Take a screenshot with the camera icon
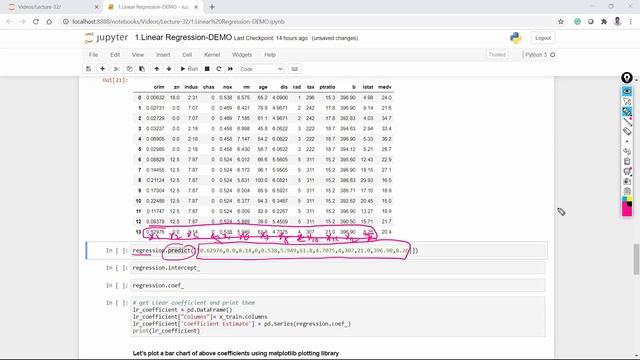640x360 pixels. 627,181
